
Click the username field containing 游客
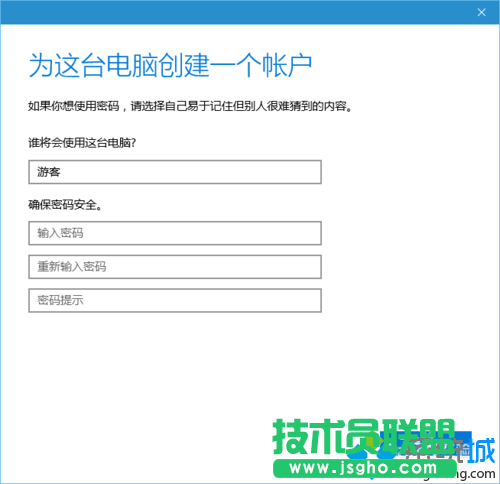pos(175,172)
